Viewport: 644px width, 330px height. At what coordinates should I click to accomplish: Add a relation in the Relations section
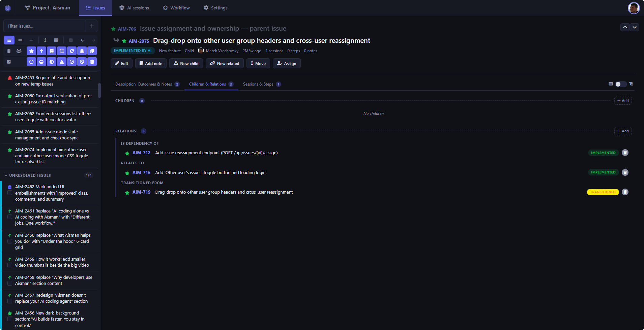pyautogui.click(x=623, y=131)
